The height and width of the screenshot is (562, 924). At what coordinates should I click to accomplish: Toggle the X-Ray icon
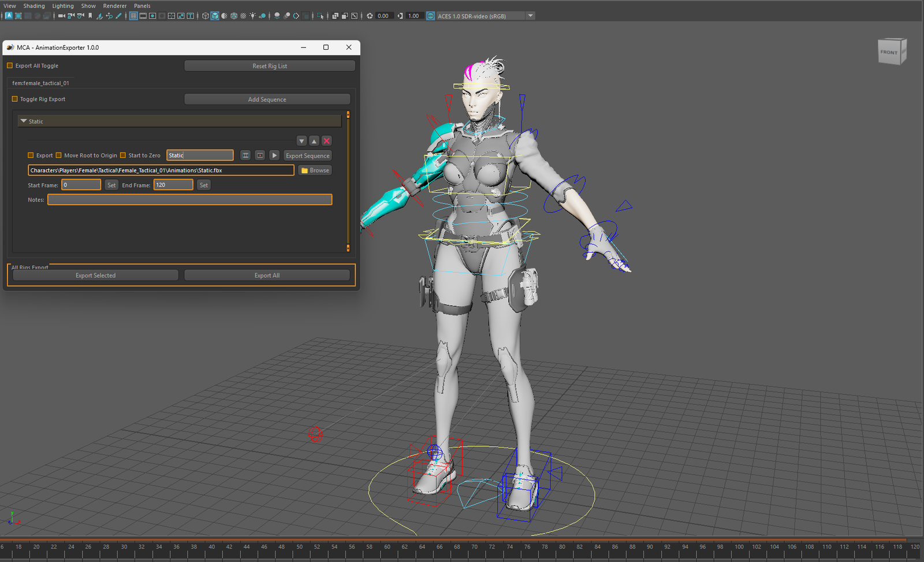336,16
